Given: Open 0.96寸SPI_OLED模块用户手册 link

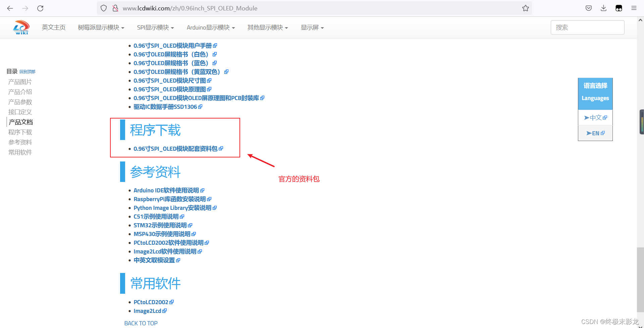Looking at the screenshot, I should tap(175, 46).
